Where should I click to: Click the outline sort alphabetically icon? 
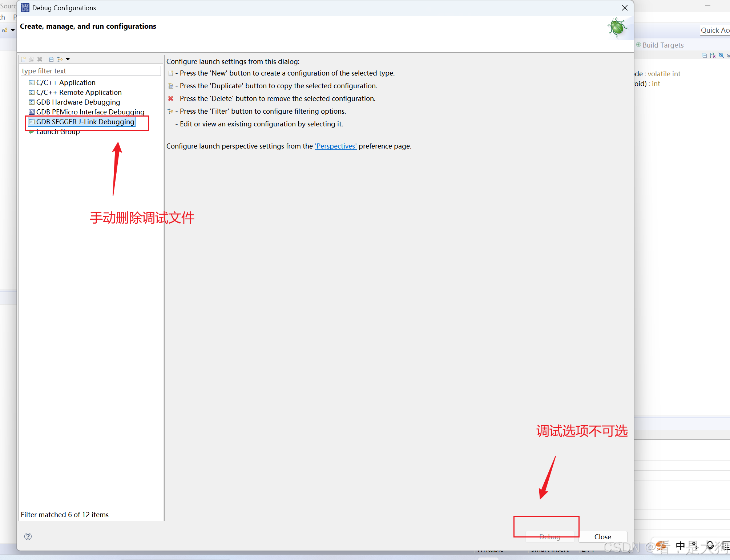coord(713,55)
